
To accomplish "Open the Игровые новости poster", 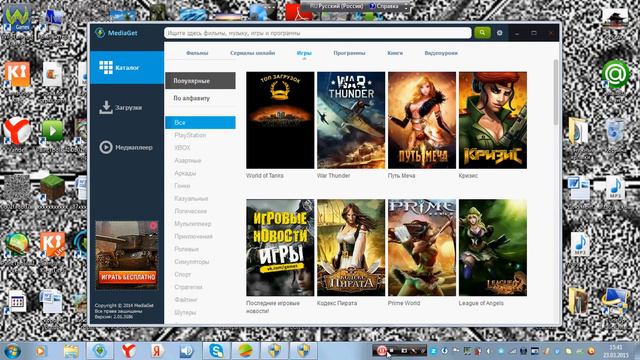I will (280, 247).
